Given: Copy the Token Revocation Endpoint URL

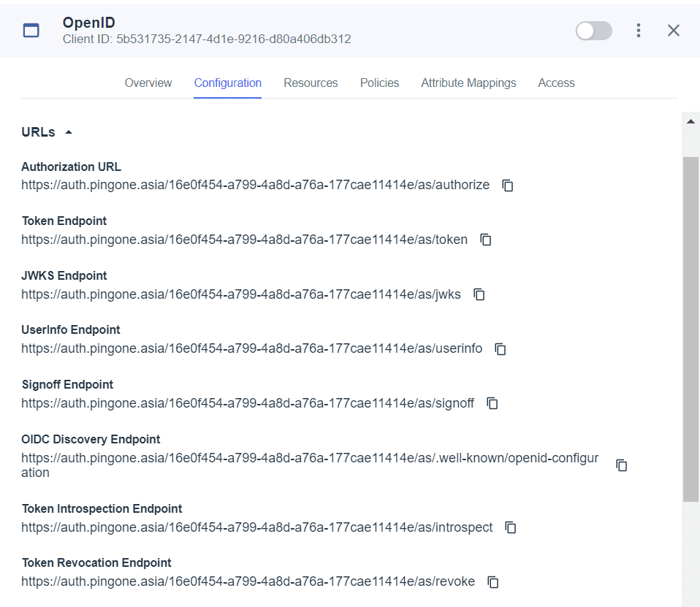Looking at the screenshot, I should 493,582.
